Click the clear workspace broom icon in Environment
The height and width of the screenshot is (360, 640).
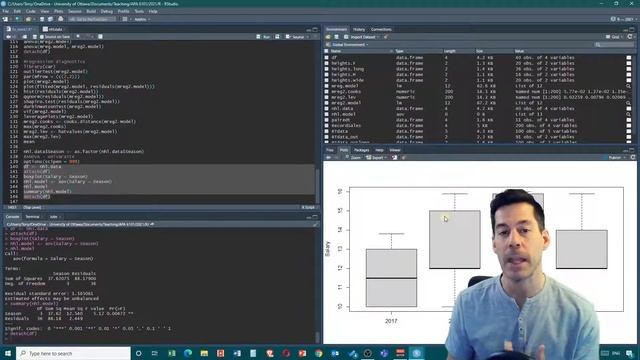pyautogui.click(x=386, y=37)
